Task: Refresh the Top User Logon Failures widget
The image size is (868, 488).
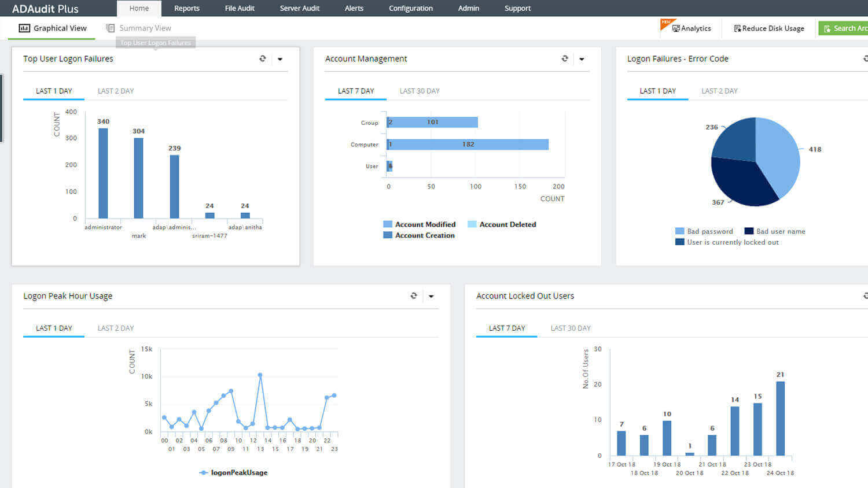Action: (263, 58)
